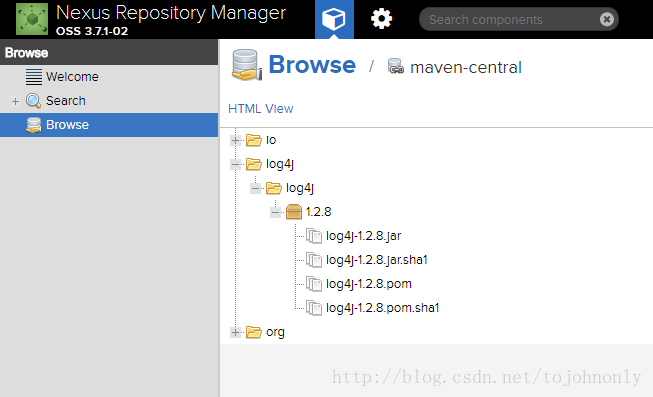Image resolution: width=653 pixels, height=397 pixels.
Task: Select Browse in the sidebar
Action: [109, 125]
